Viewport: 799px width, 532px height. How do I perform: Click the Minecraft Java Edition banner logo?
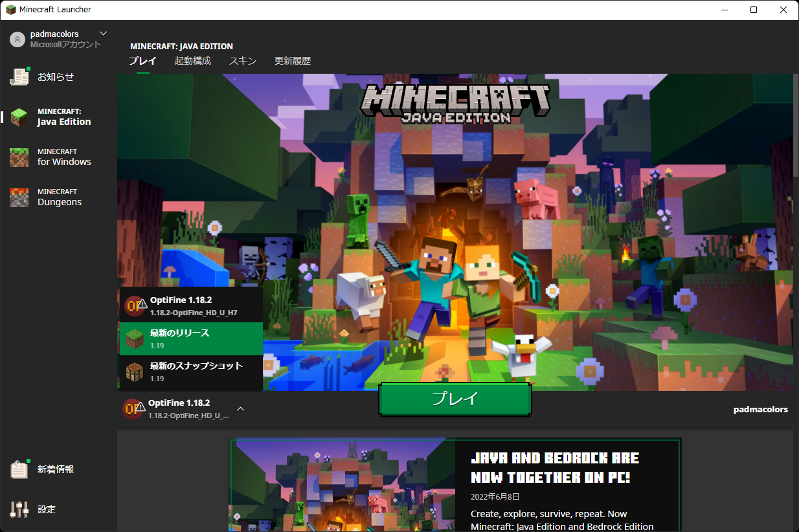point(456,104)
